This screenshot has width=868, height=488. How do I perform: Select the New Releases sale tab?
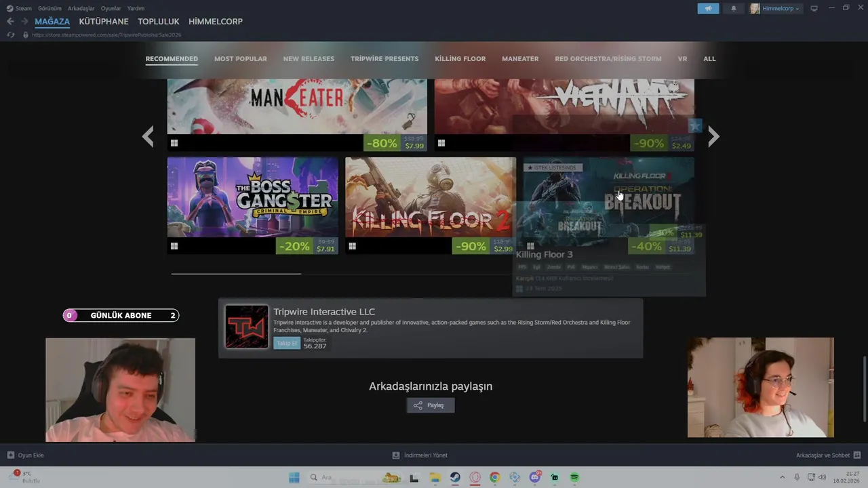coord(309,59)
